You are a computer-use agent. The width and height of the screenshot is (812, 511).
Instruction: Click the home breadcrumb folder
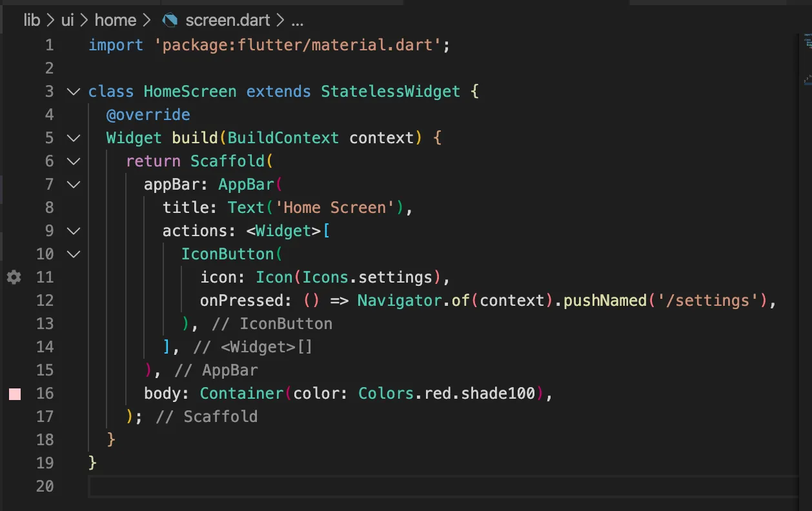click(115, 20)
